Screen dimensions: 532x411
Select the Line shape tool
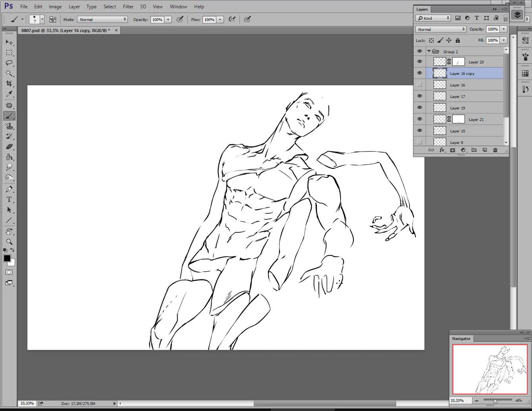[x=9, y=220]
